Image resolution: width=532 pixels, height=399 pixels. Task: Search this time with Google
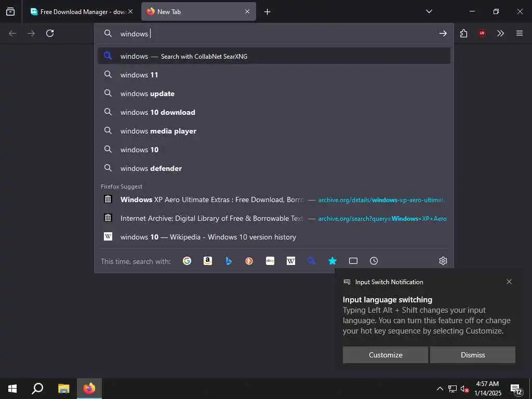tap(187, 261)
